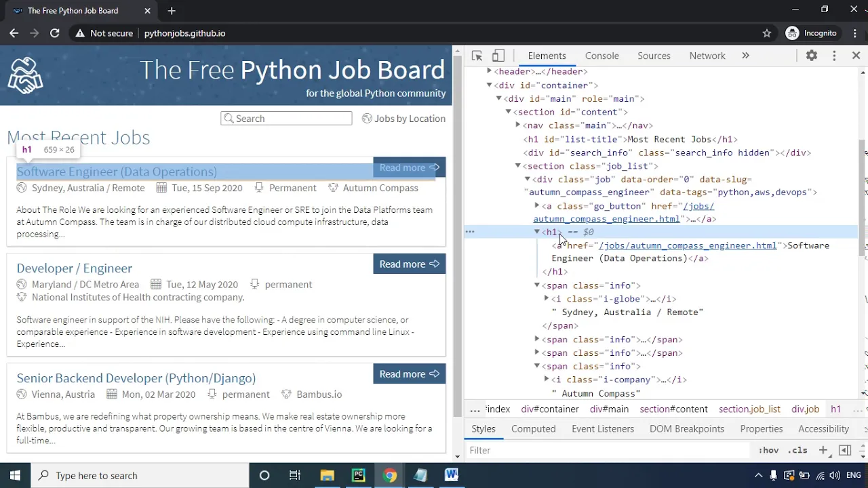
Task: Open the Windows Start menu
Action: (x=15, y=475)
